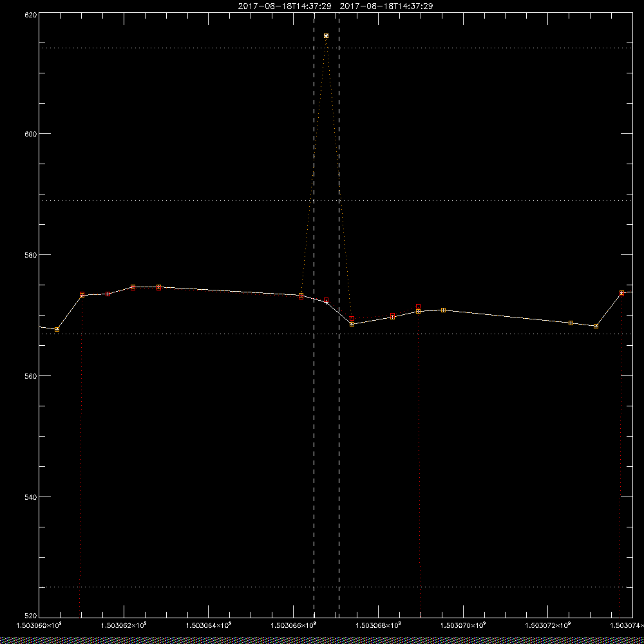Click the topmost dotted horizontal line near 614
The height and width of the screenshot is (644, 644).
(x=336, y=48)
